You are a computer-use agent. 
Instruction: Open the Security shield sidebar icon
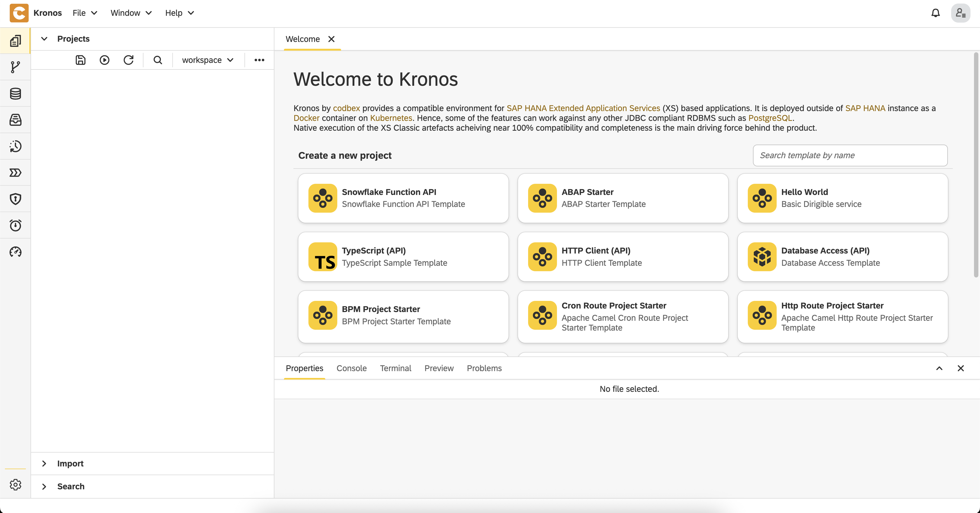[x=15, y=199]
